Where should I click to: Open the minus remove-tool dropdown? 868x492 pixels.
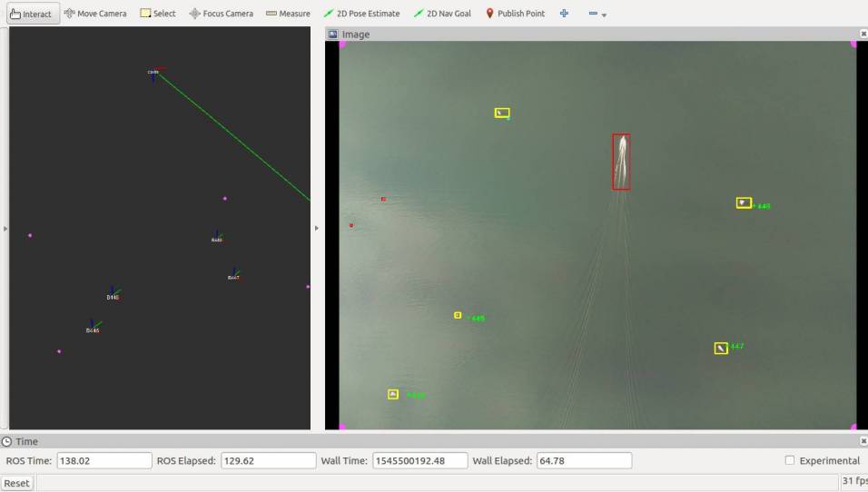597,15
